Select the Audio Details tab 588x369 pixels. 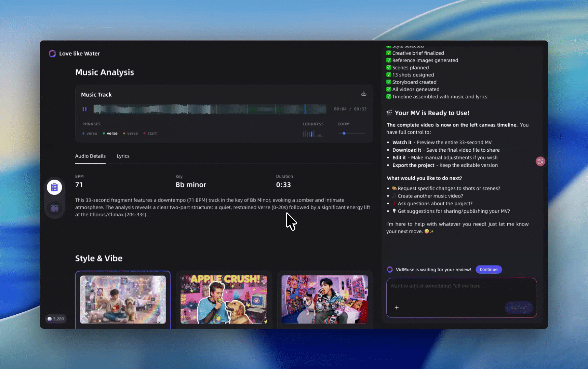[90, 156]
